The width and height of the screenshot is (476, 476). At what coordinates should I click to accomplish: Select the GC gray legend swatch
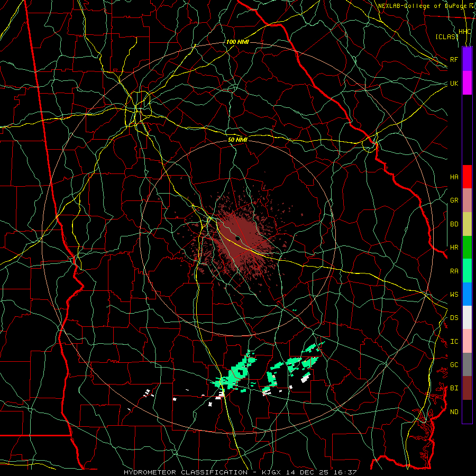pos(467,364)
